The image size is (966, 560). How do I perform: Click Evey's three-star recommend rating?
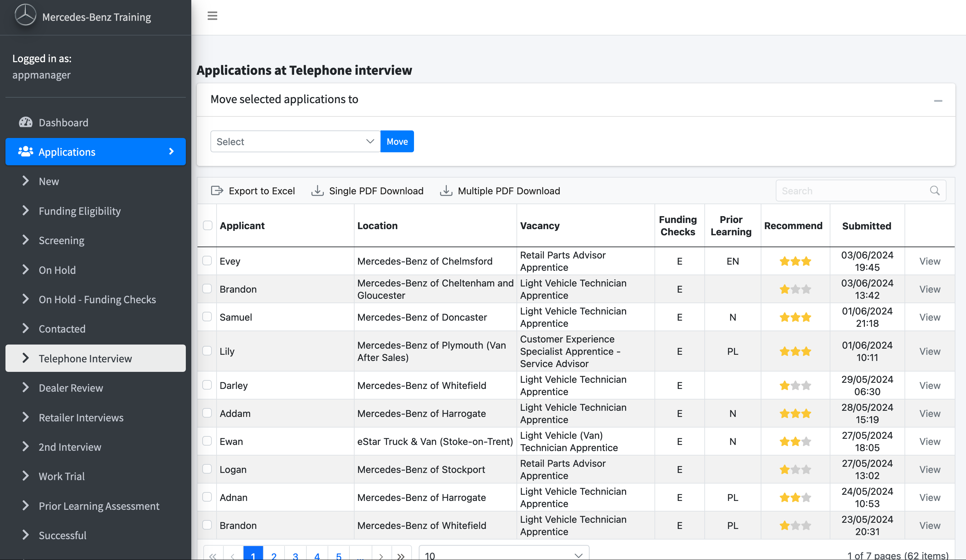point(796,262)
